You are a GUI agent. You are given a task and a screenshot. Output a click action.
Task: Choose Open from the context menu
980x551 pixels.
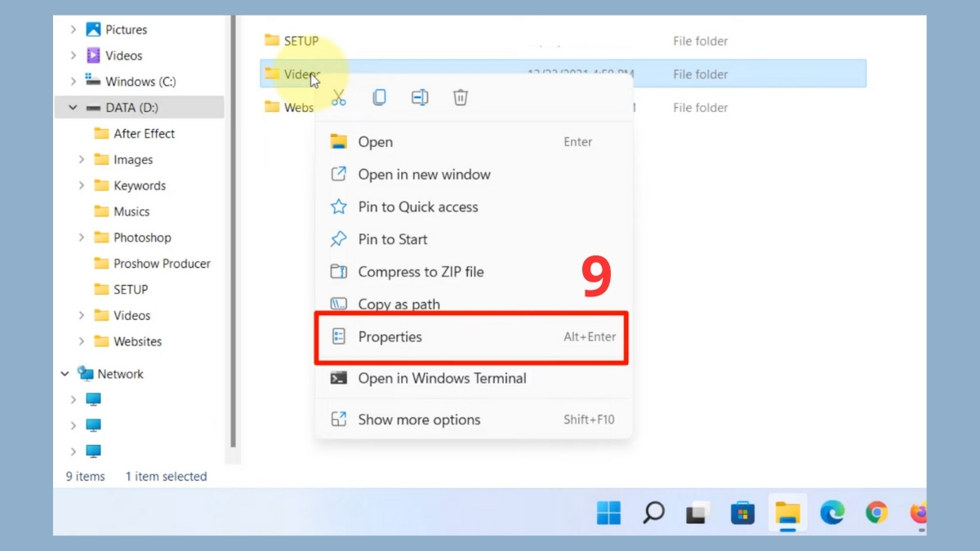coord(474,142)
